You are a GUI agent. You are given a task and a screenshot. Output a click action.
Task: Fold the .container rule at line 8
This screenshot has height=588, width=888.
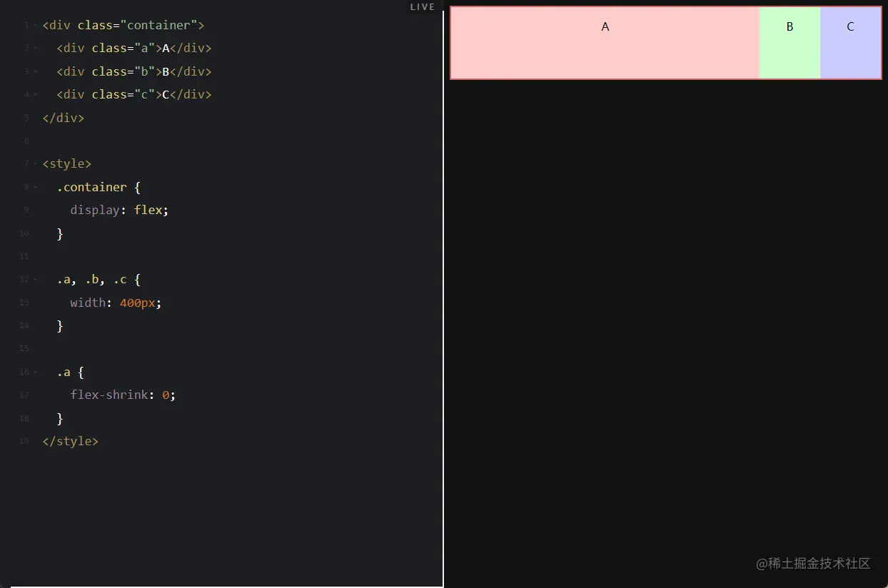35,187
